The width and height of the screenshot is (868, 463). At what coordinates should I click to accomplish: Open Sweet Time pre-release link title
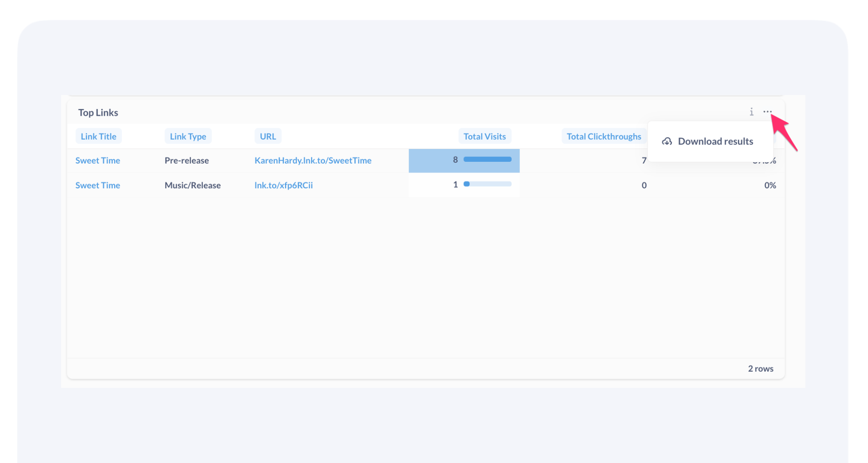[x=98, y=161]
